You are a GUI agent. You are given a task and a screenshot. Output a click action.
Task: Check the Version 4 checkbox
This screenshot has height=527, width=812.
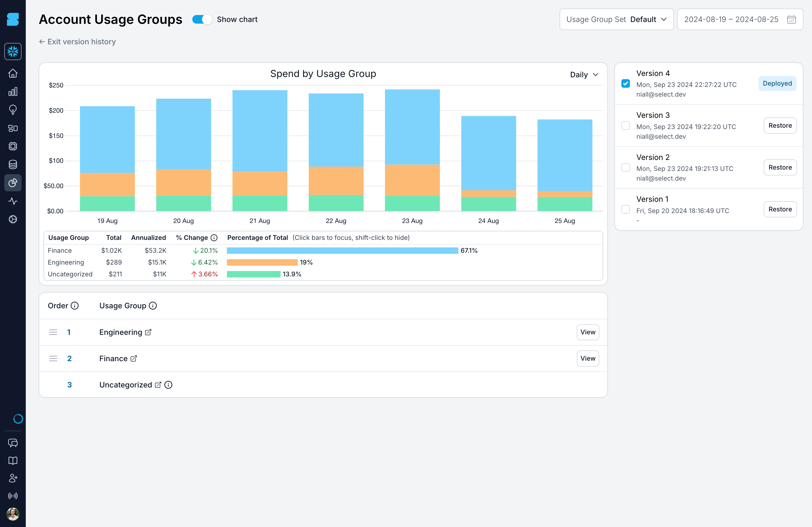tap(626, 83)
